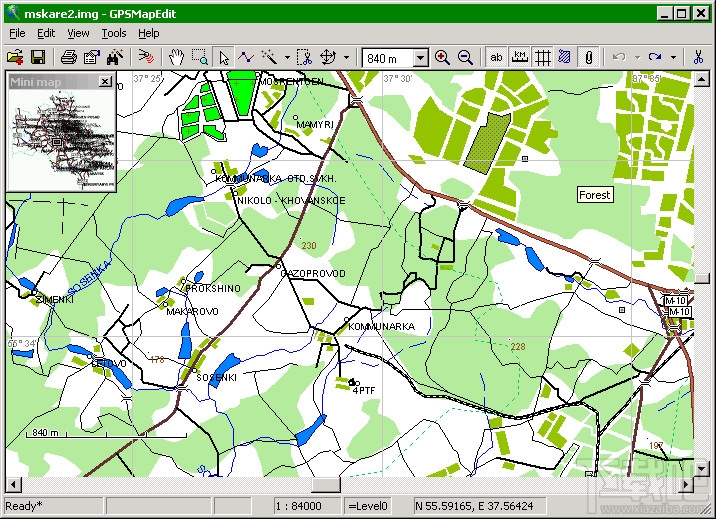716x519 pixels.
Task: Open the Help menu
Action: point(149,33)
